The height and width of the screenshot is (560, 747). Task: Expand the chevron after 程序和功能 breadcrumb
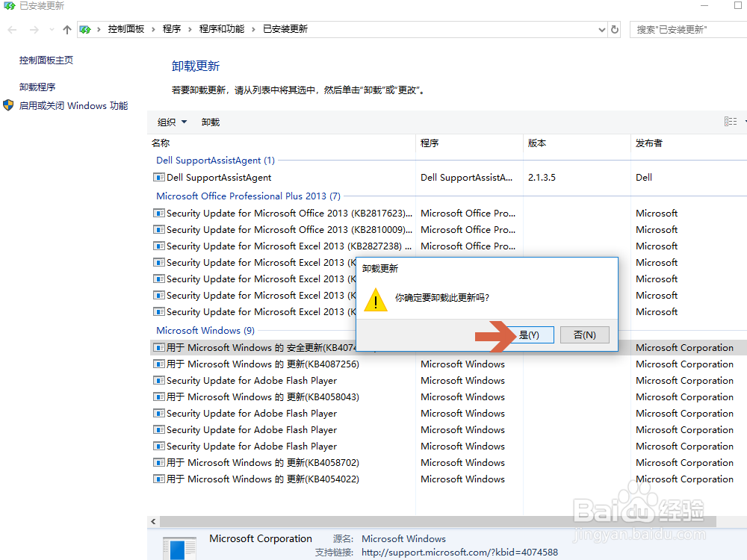coord(253,30)
